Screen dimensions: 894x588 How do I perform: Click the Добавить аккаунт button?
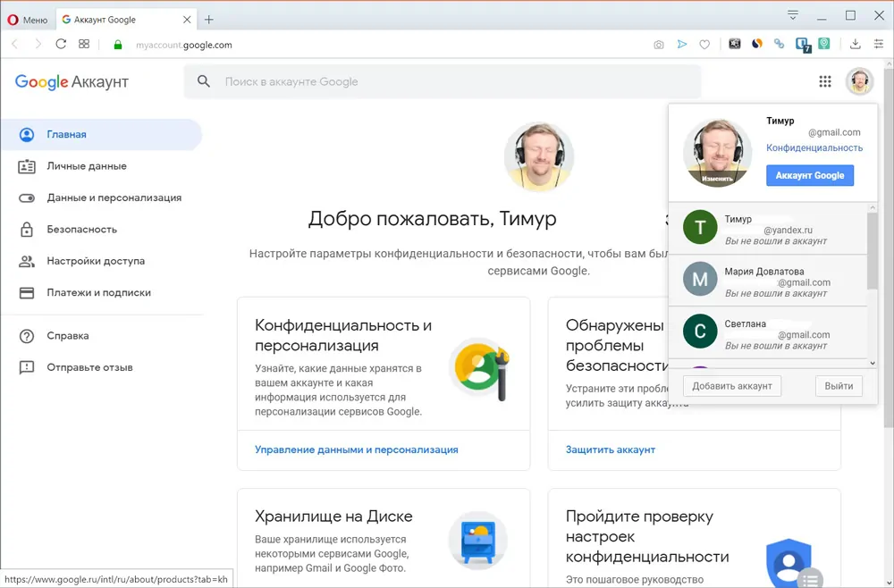point(732,386)
